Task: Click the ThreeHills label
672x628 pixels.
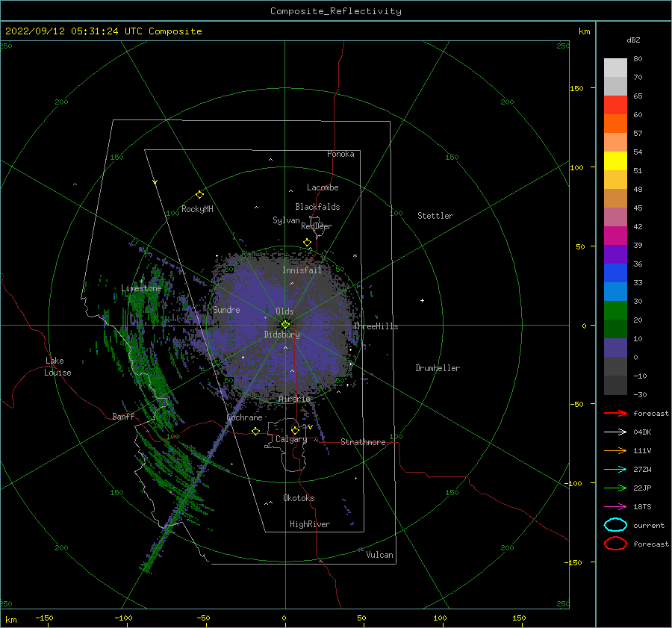Action: point(376,326)
